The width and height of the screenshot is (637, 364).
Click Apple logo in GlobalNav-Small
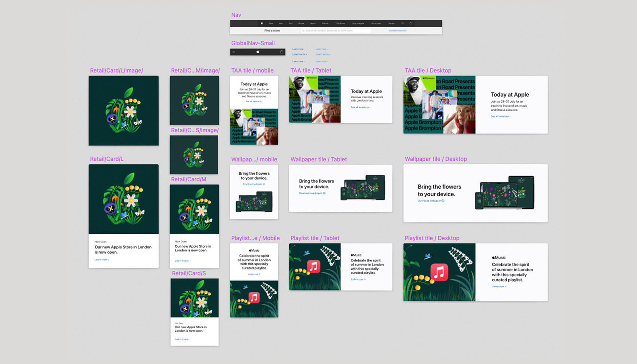(x=258, y=52)
